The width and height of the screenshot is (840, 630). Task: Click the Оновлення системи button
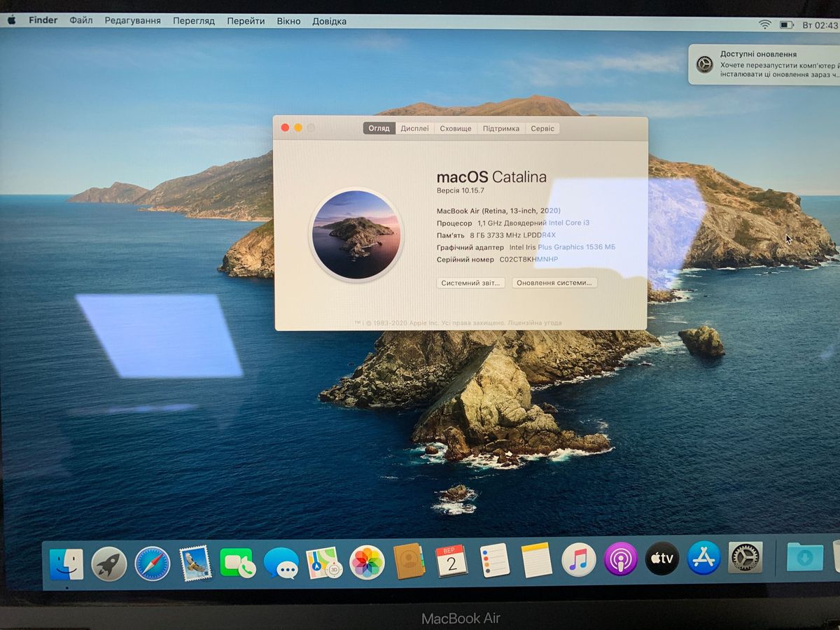[554, 283]
